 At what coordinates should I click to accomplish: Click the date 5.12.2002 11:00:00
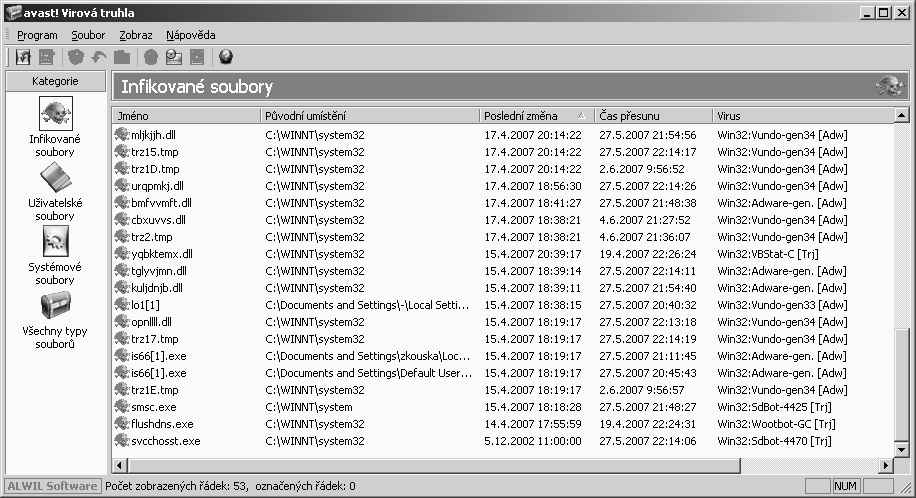[x=533, y=441]
